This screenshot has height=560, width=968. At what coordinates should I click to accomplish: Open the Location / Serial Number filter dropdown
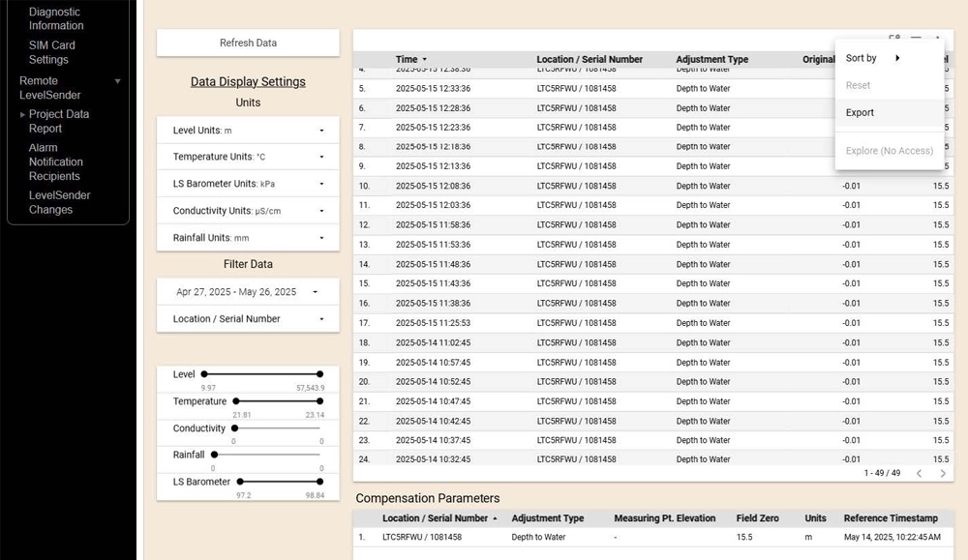[247, 317]
